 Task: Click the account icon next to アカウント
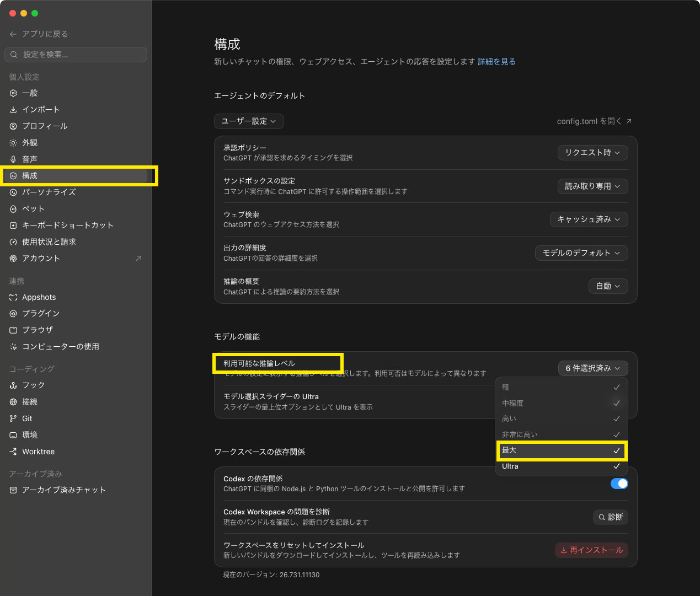coord(13,259)
